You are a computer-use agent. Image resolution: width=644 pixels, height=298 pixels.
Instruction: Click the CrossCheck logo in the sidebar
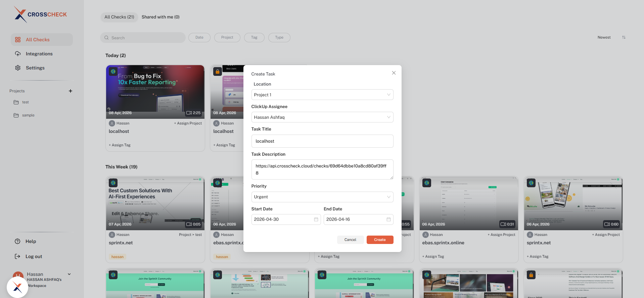[x=40, y=14]
